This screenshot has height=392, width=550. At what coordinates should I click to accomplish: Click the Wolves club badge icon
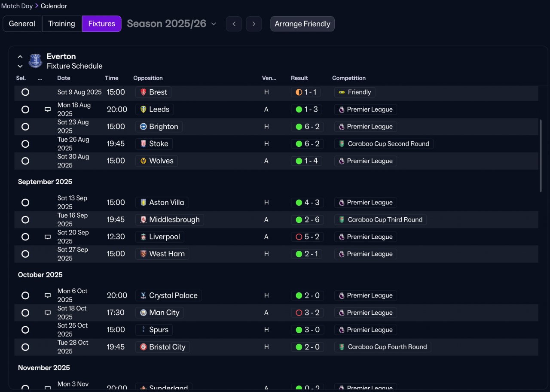click(x=144, y=161)
